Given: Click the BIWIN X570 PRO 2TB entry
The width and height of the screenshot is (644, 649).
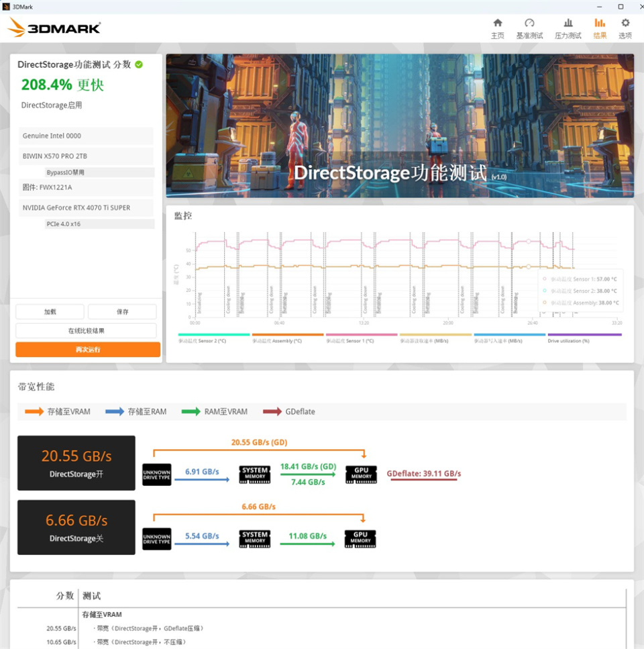Looking at the screenshot, I should pos(86,156).
